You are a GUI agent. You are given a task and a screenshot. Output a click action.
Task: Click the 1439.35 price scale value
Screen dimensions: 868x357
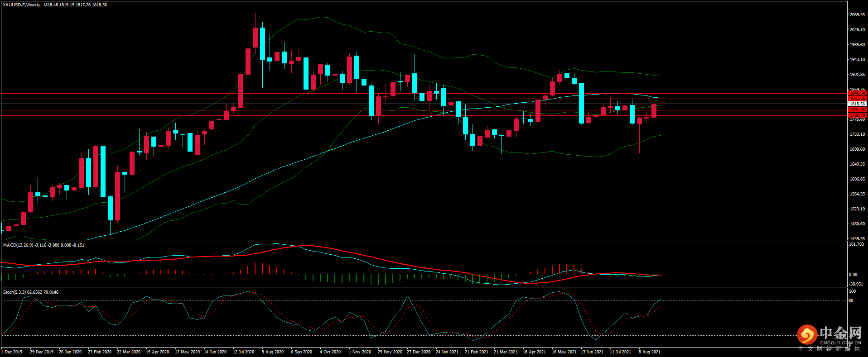857,238
